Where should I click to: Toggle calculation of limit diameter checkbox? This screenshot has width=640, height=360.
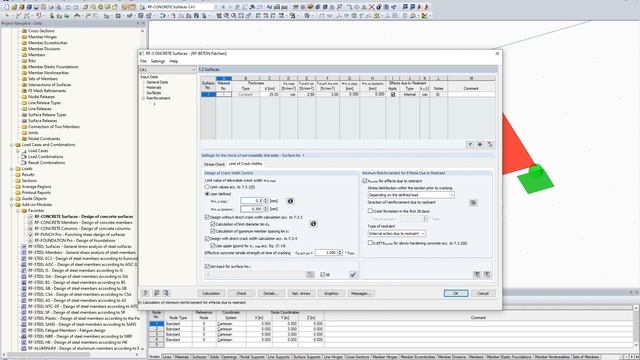click(213, 224)
